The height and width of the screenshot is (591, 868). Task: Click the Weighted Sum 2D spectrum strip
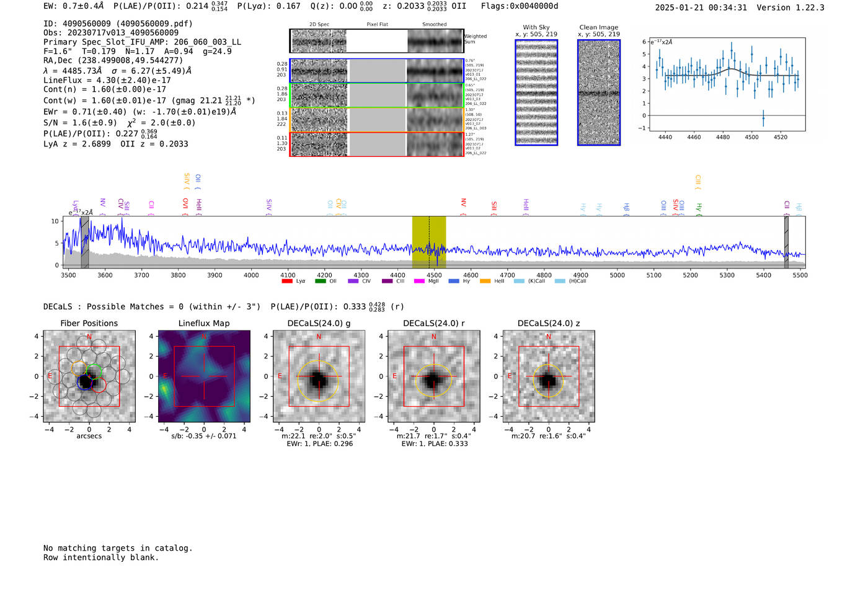pos(377,41)
